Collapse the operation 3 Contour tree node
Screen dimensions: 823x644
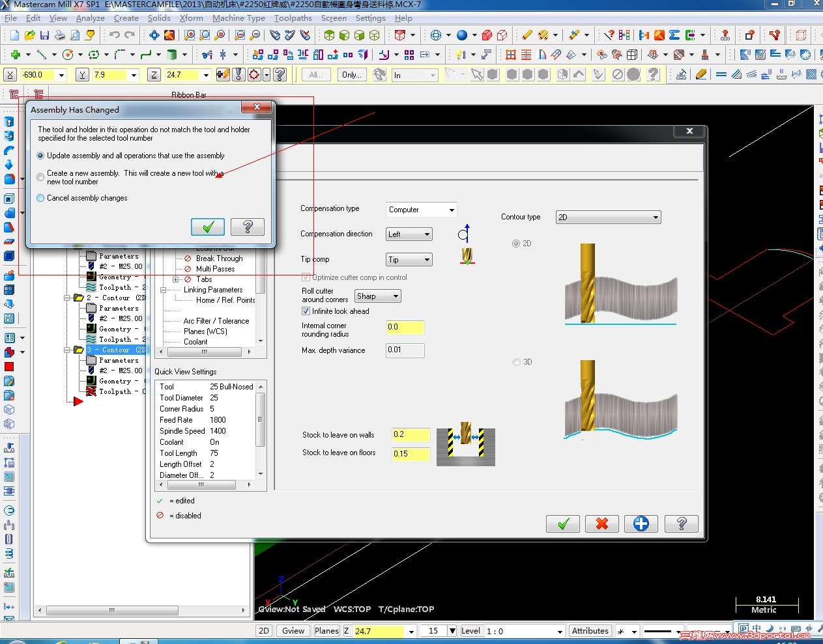pos(67,350)
